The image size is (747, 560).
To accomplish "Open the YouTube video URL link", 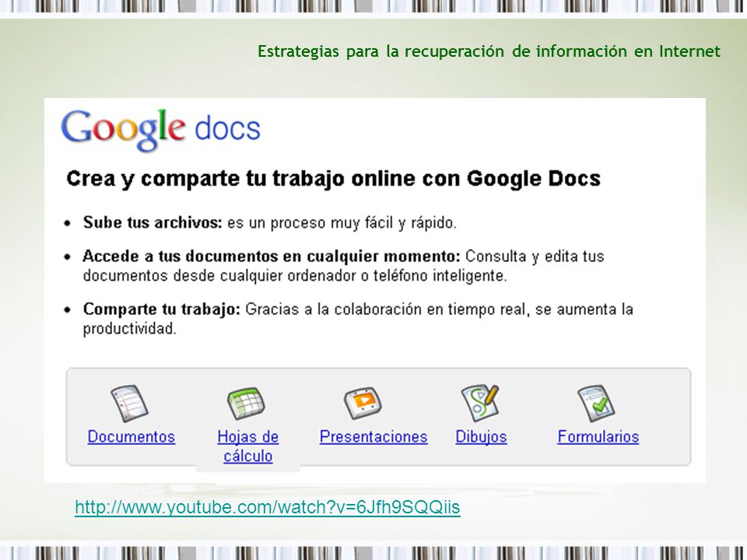I will 267,508.
